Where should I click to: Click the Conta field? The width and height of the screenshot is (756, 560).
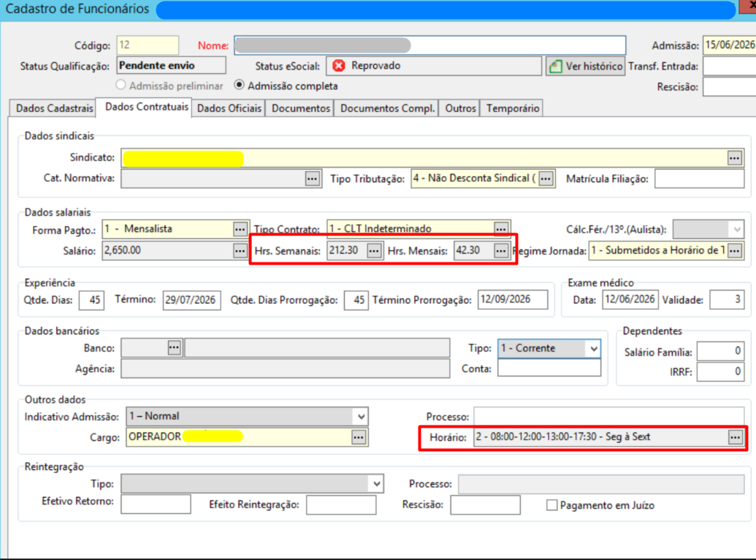pyautogui.click(x=549, y=368)
